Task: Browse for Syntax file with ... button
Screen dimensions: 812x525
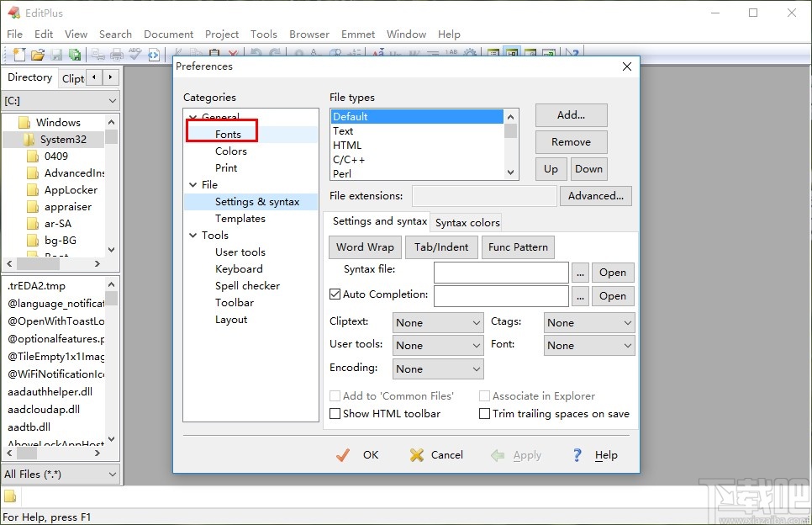Action: (x=581, y=273)
